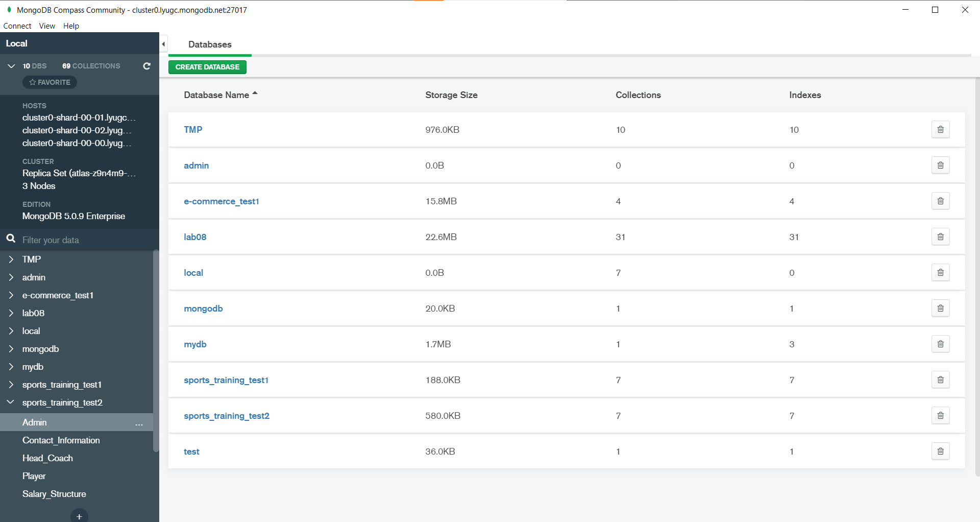Switch to the Databases tab
Viewport: 980px width, 522px height.
click(x=210, y=44)
